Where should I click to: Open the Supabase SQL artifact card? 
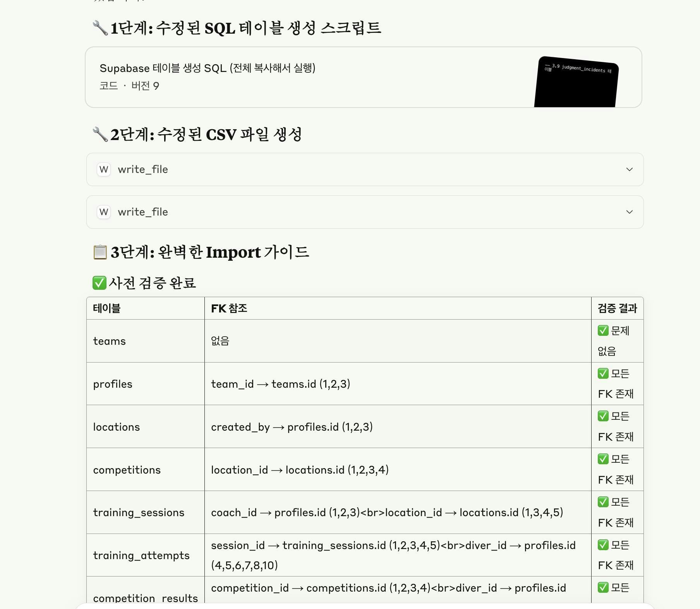363,77
